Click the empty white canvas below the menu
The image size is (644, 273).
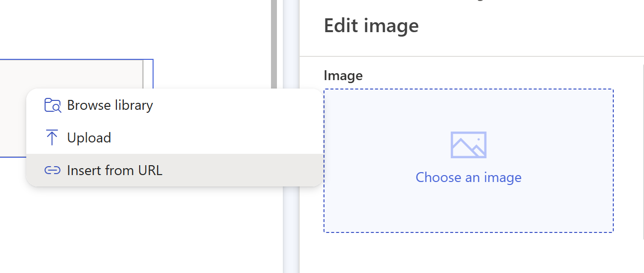coord(139,227)
